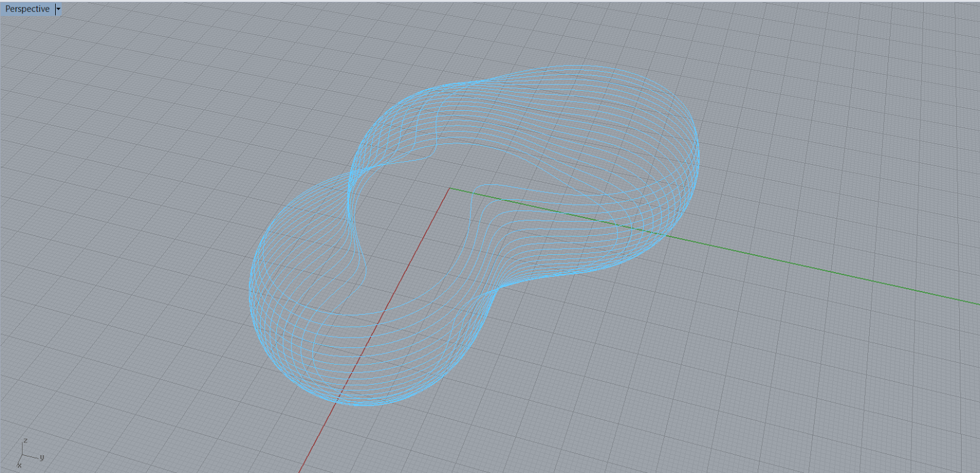Click the Perspective viewport title label

coord(28,9)
